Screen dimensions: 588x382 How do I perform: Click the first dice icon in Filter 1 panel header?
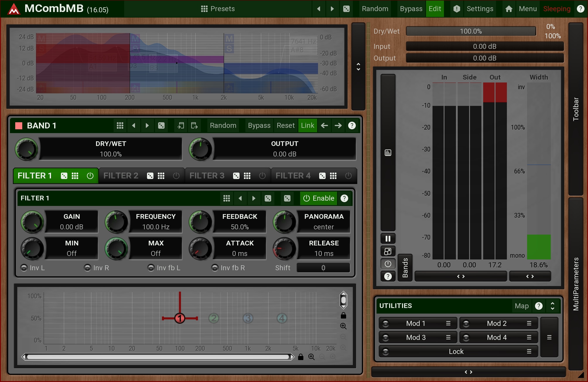tap(268, 198)
